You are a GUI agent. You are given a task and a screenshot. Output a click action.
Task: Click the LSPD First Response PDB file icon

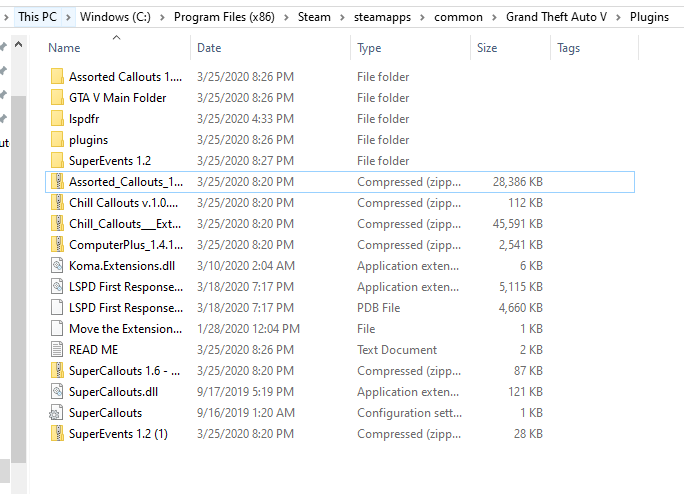pos(57,308)
